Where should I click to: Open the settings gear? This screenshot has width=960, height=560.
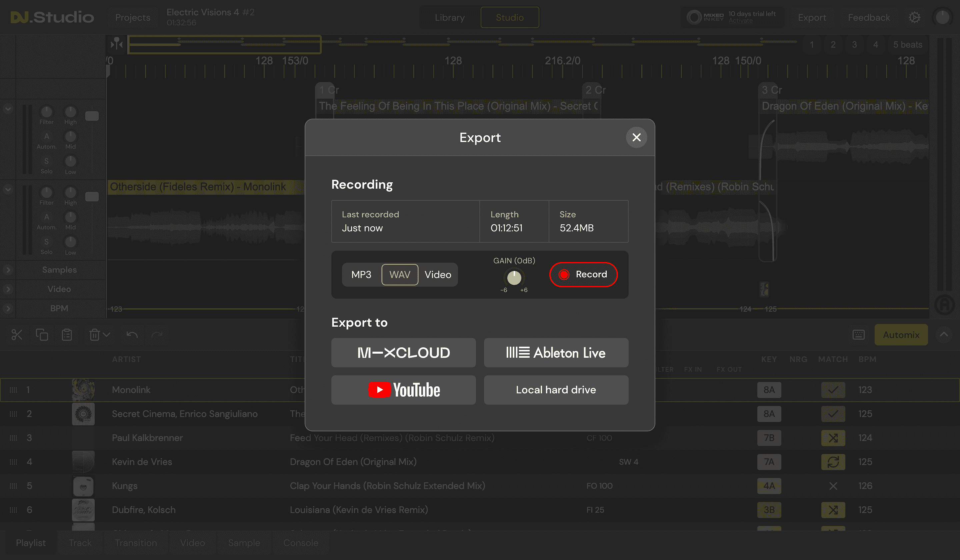[x=914, y=18]
